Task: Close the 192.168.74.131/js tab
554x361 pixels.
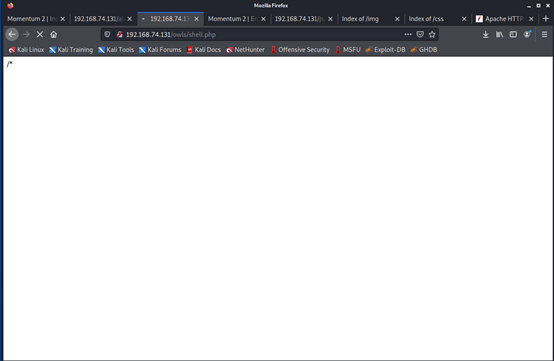Action: (330, 19)
